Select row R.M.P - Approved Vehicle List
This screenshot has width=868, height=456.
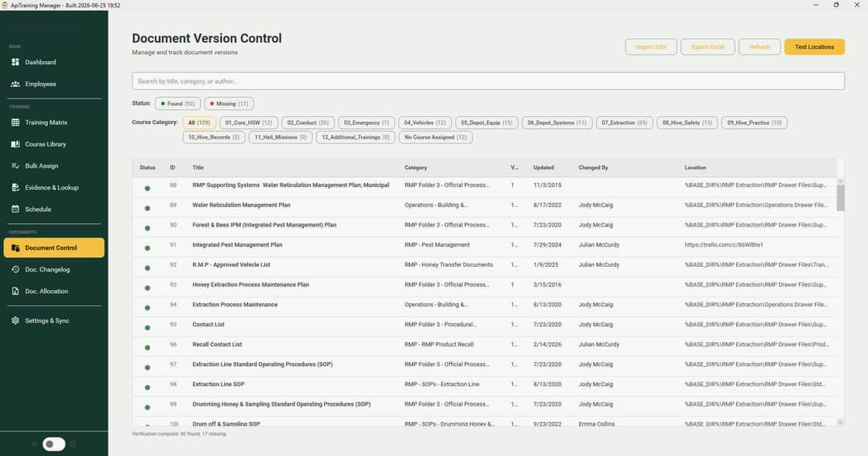484,265
